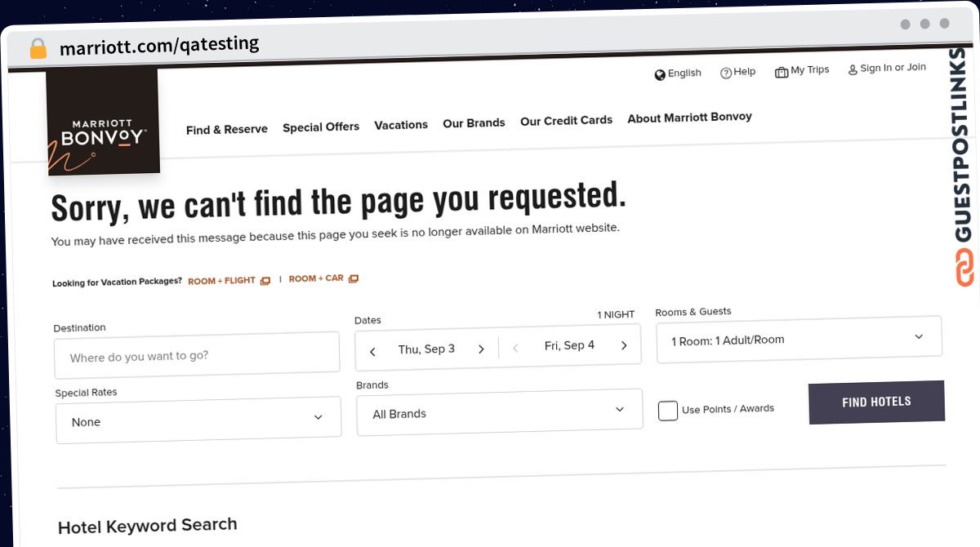The width and height of the screenshot is (980, 547).
Task: Click the Fri, Sep 4 check-out date
Action: tap(569, 346)
